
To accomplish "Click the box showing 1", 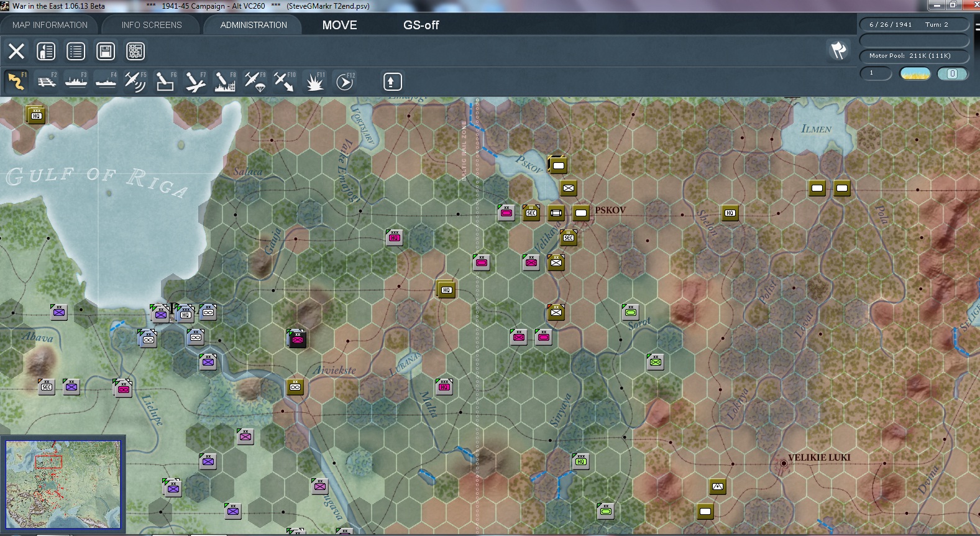I will pyautogui.click(x=876, y=73).
